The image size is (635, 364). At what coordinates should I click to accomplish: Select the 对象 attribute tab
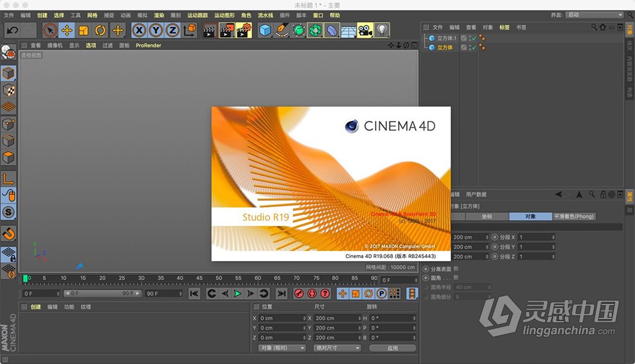530,217
